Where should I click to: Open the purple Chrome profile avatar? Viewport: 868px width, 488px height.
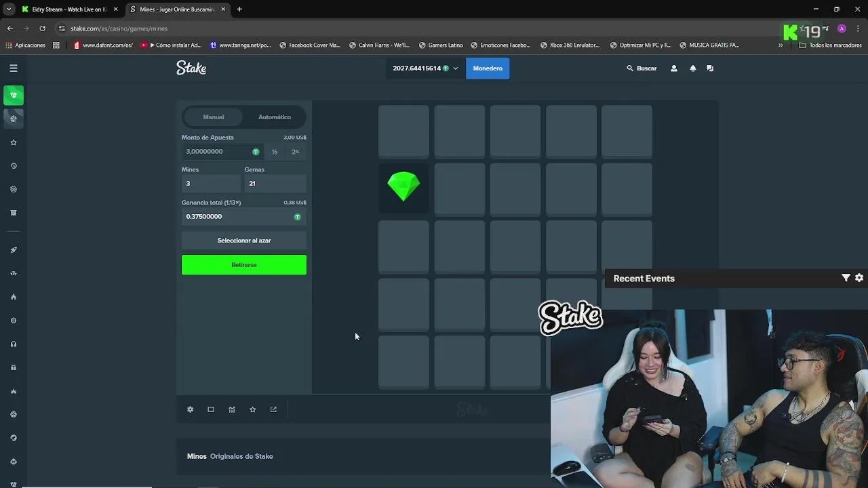coord(842,28)
